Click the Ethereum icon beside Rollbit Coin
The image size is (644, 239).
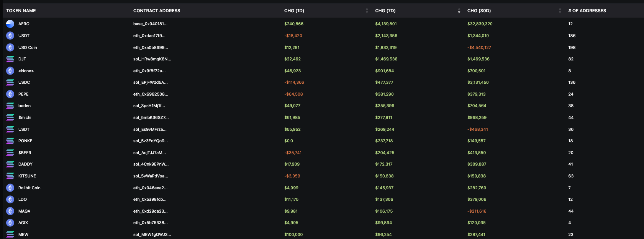pyautogui.click(x=10, y=188)
